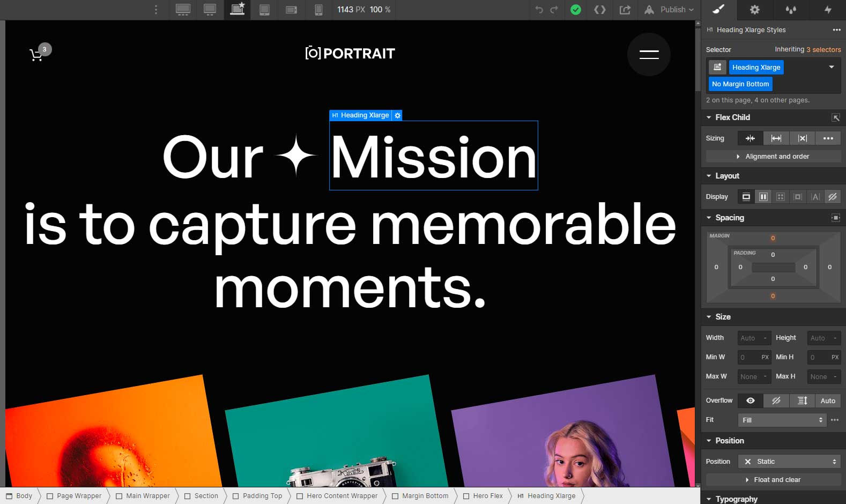This screenshot has height=504, width=846.
Task: Set overflow to Auto
Action: 828,401
